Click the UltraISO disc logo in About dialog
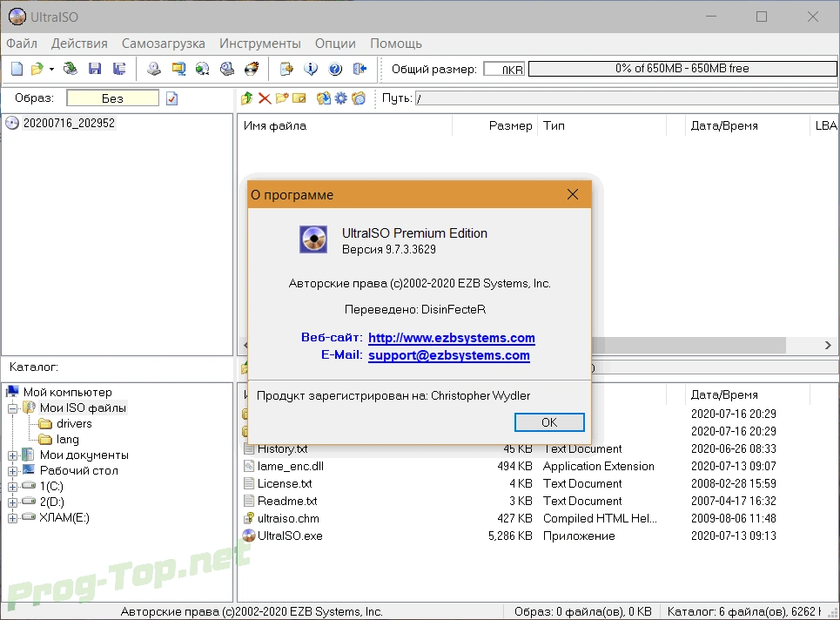Image resolution: width=840 pixels, height=620 pixels. pyautogui.click(x=313, y=239)
